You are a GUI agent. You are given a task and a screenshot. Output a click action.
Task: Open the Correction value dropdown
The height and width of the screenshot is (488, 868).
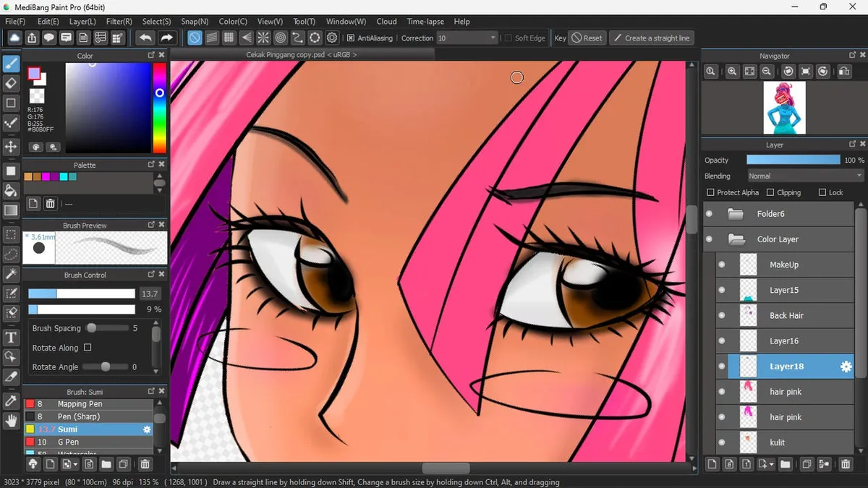pos(467,38)
